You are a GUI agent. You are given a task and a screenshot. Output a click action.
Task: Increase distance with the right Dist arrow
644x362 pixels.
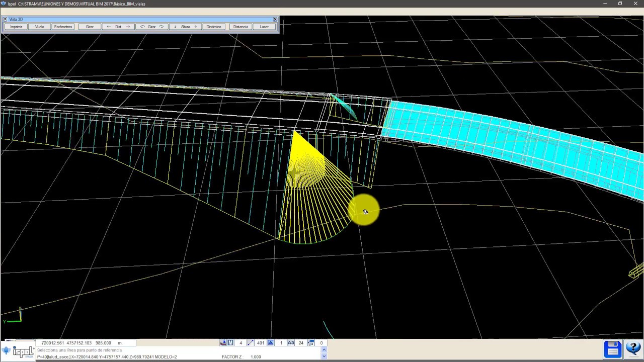coord(128,27)
